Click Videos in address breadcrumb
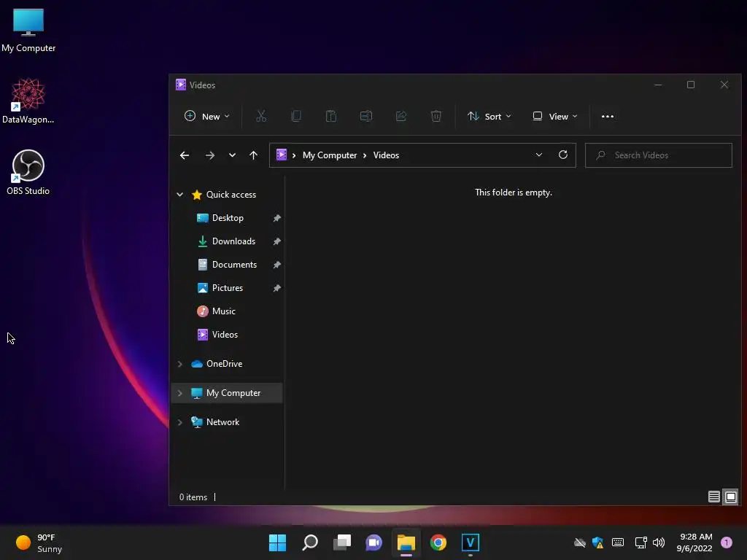Viewport: 747px width, 560px height. click(x=386, y=155)
